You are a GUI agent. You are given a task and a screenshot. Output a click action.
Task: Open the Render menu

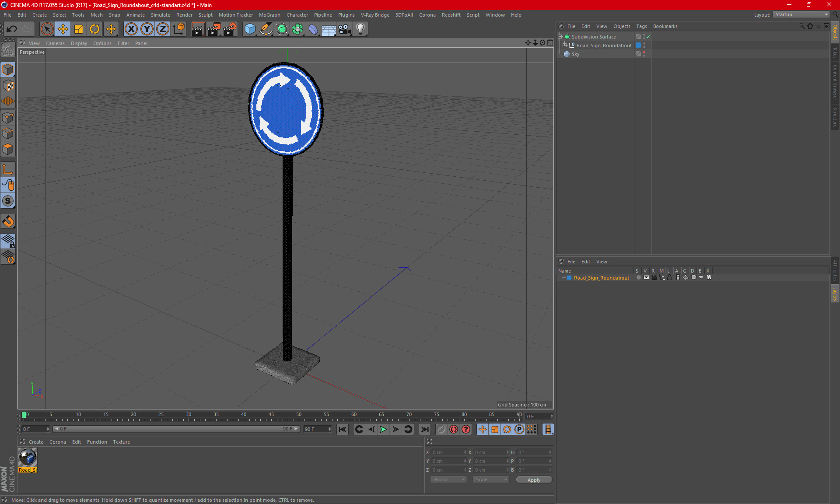coord(184,15)
